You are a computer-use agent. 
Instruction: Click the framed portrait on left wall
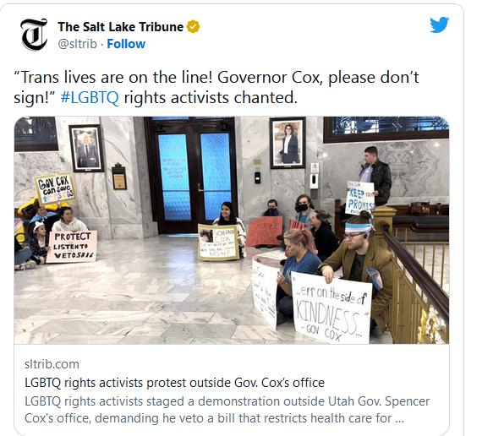[86, 148]
